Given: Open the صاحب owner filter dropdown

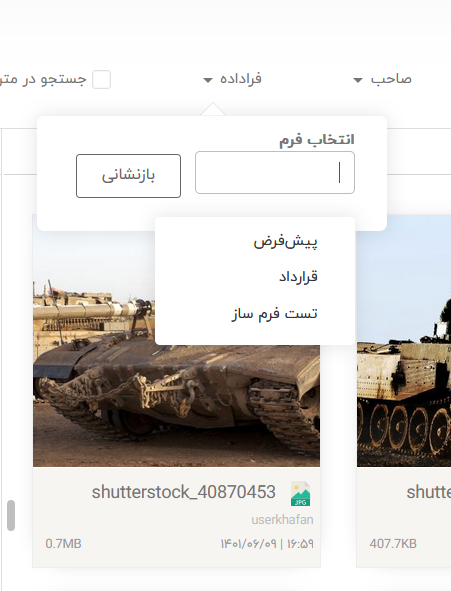Looking at the screenshot, I should (382, 79).
